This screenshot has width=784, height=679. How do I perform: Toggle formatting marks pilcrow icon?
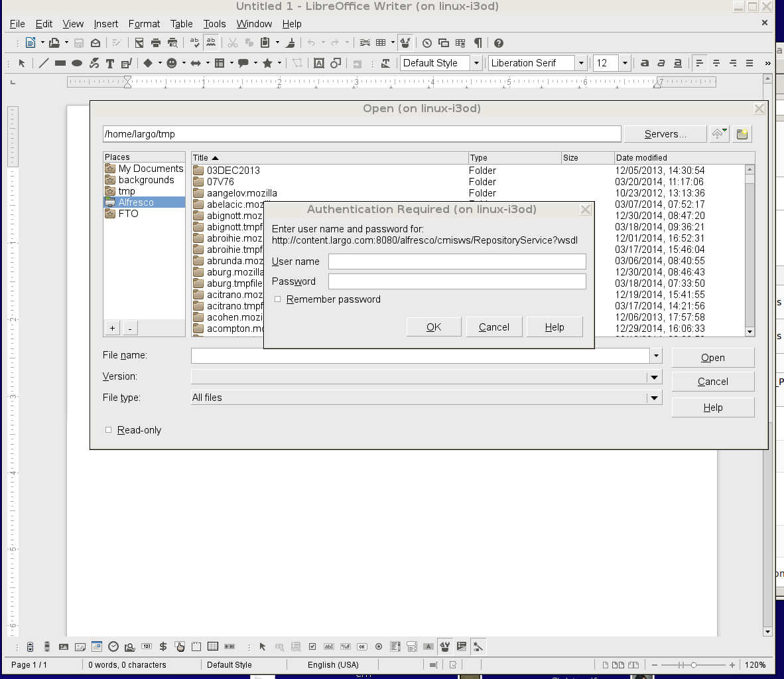tap(478, 43)
